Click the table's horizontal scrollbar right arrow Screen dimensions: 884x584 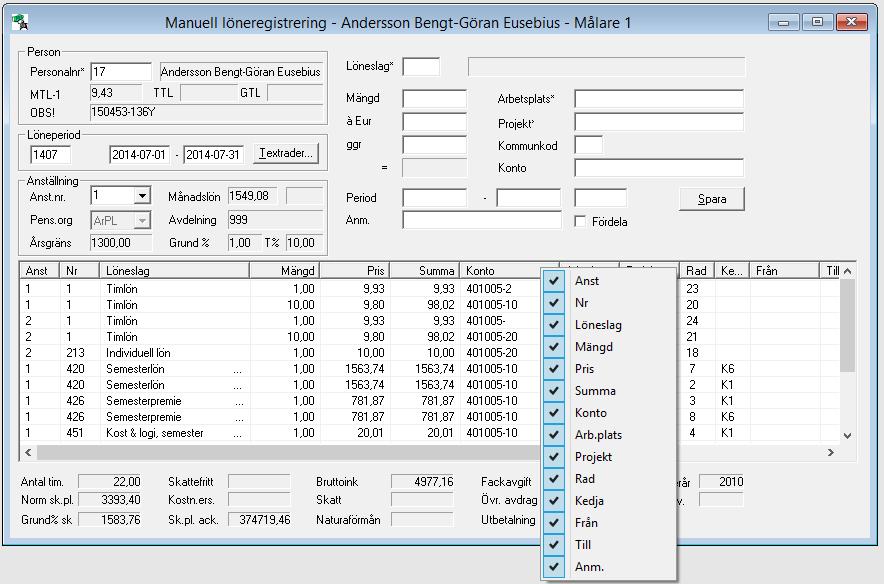click(x=830, y=452)
